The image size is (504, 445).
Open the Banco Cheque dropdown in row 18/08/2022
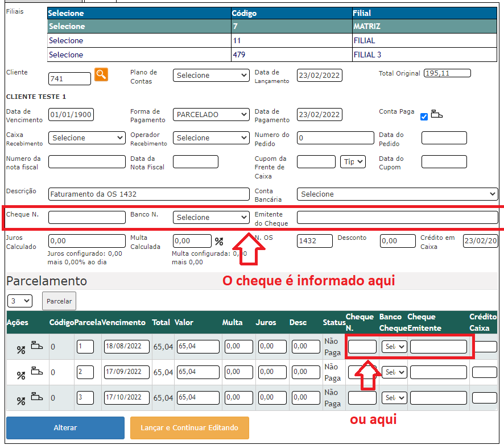point(394,347)
